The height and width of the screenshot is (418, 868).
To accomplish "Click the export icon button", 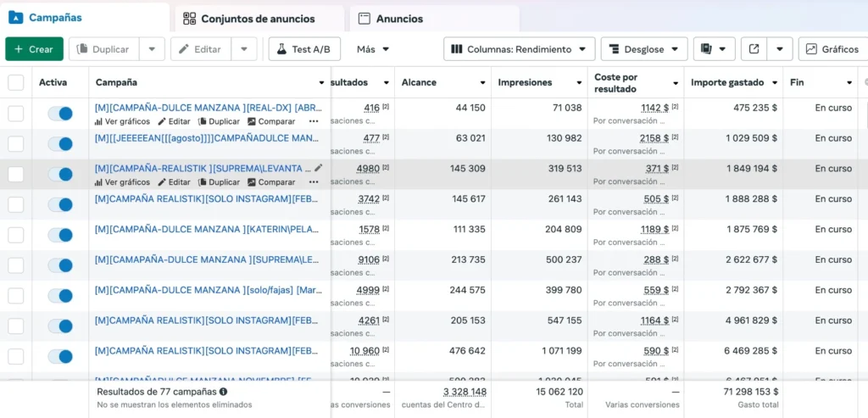I will 754,49.
